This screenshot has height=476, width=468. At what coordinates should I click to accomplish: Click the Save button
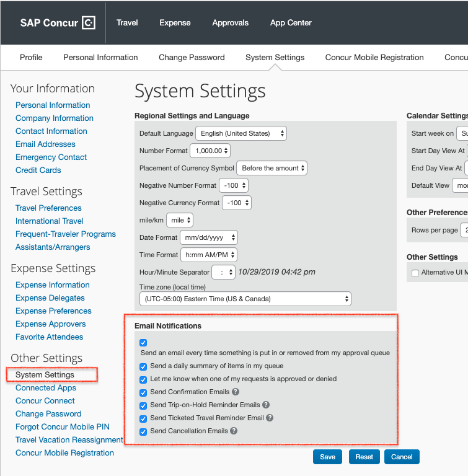[327, 457]
